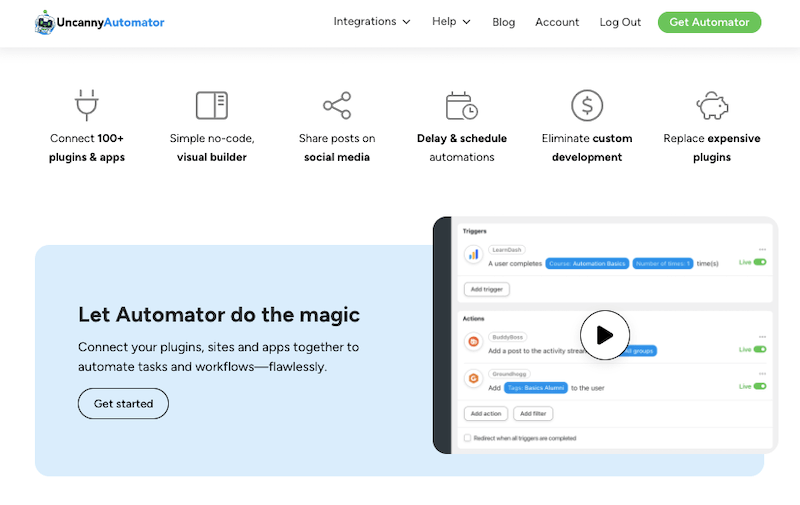This screenshot has width=800, height=505.
Task: Click the visual builder layout icon
Action: point(212,105)
